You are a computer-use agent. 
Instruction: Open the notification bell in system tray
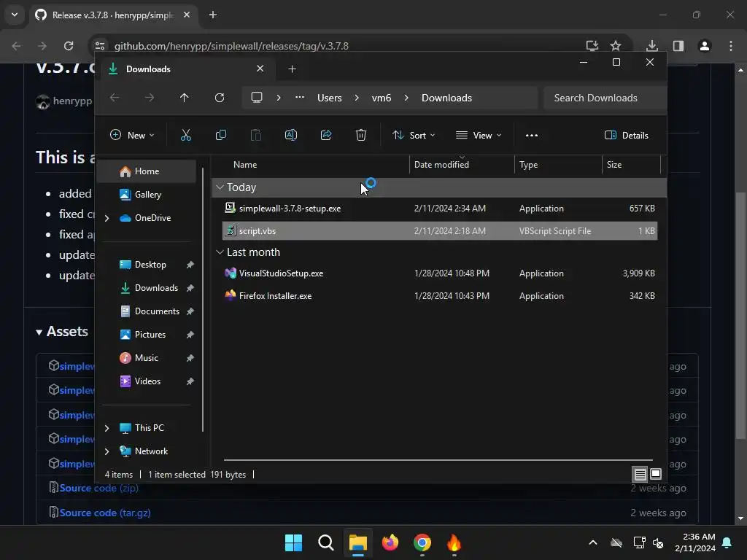[x=727, y=542]
